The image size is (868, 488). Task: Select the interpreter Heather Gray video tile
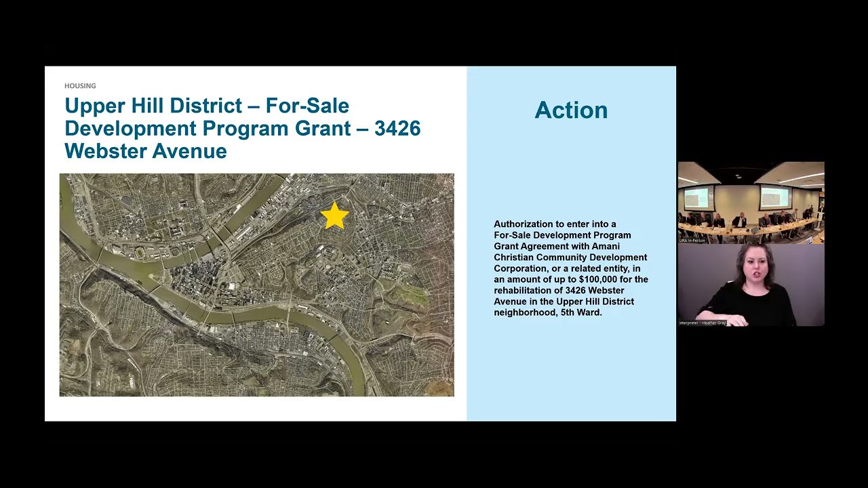pyautogui.click(x=751, y=285)
